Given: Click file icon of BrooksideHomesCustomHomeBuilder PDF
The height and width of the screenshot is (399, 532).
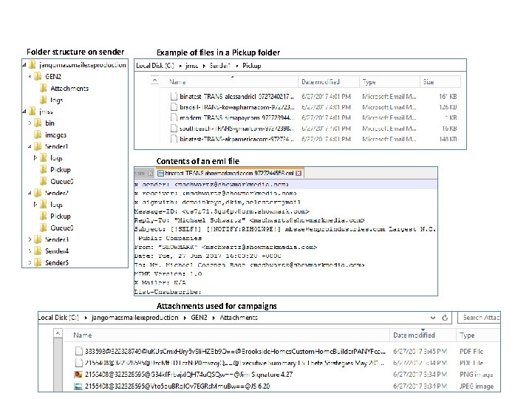Looking at the screenshot, I should coord(79,351).
